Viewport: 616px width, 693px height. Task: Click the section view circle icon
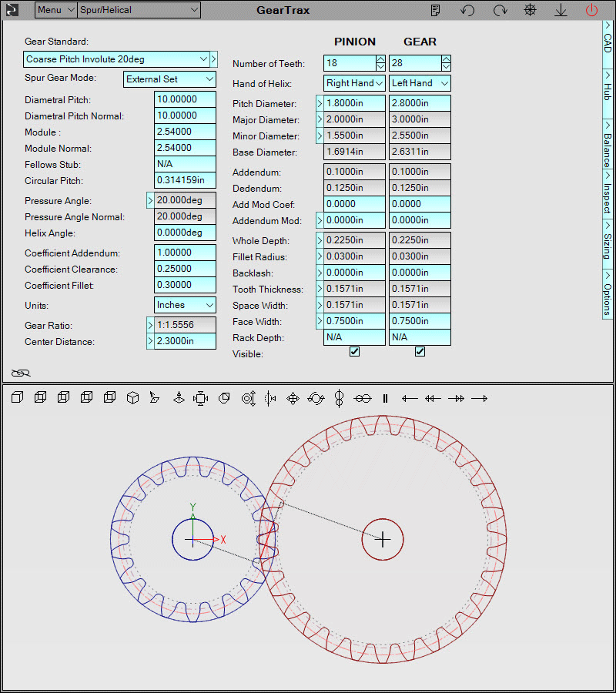(225, 398)
